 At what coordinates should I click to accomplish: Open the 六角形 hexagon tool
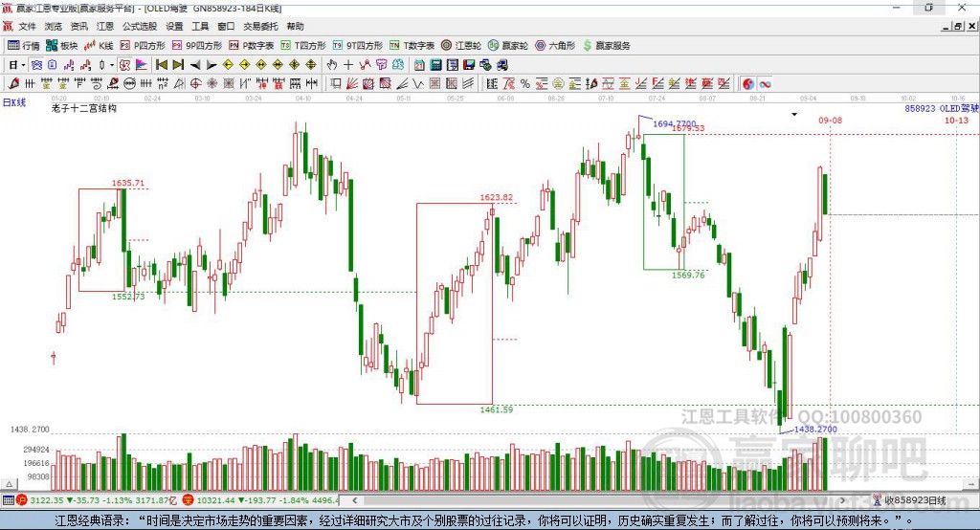[555, 46]
